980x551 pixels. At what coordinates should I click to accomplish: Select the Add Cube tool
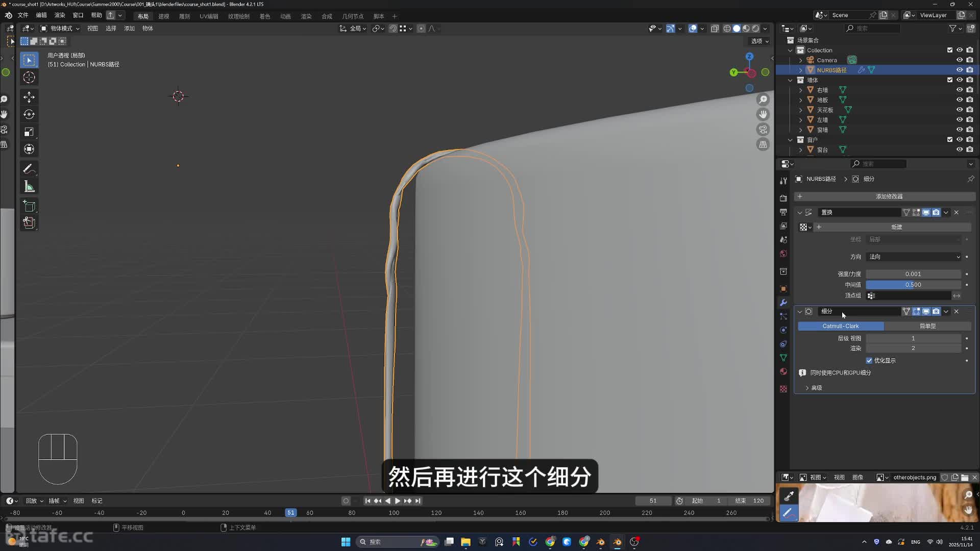29,206
